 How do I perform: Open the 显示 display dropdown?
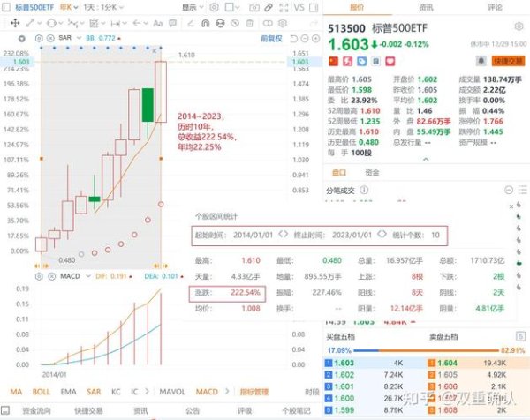tap(193, 7)
